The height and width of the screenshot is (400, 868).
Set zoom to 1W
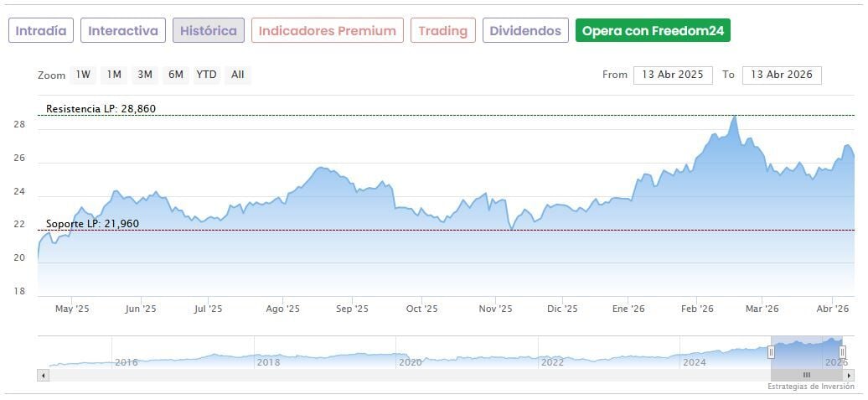click(83, 75)
